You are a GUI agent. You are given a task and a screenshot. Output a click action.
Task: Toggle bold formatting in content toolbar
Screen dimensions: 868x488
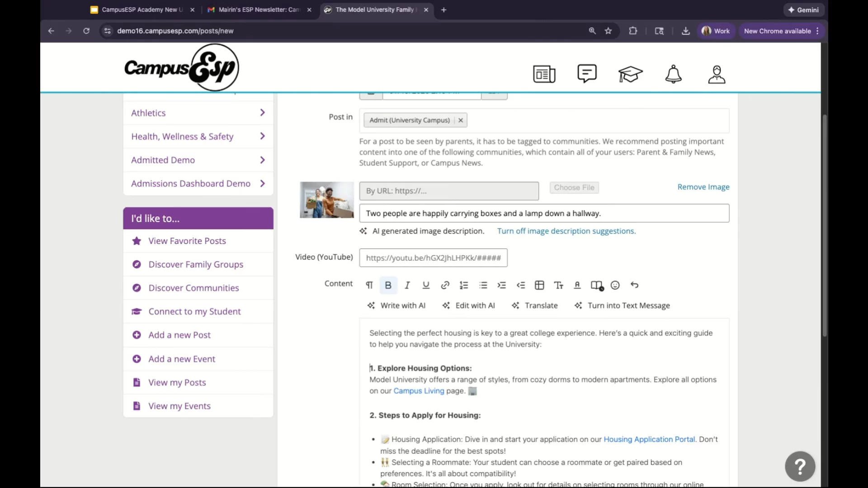point(388,285)
